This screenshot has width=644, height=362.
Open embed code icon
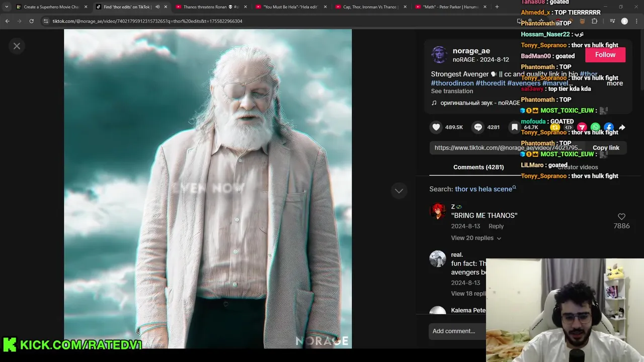click(569, 127)
